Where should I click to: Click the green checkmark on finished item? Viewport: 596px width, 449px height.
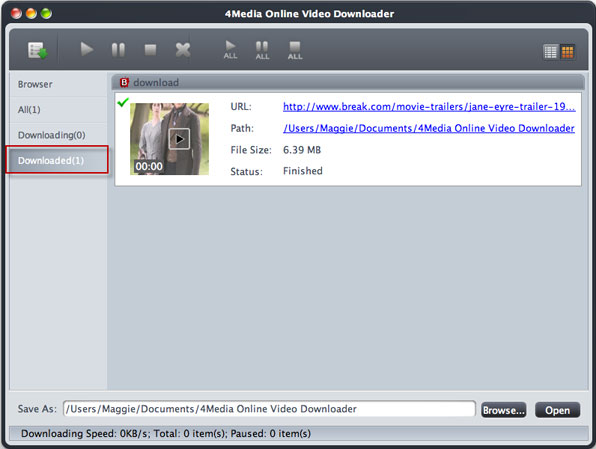pos(123,102)
